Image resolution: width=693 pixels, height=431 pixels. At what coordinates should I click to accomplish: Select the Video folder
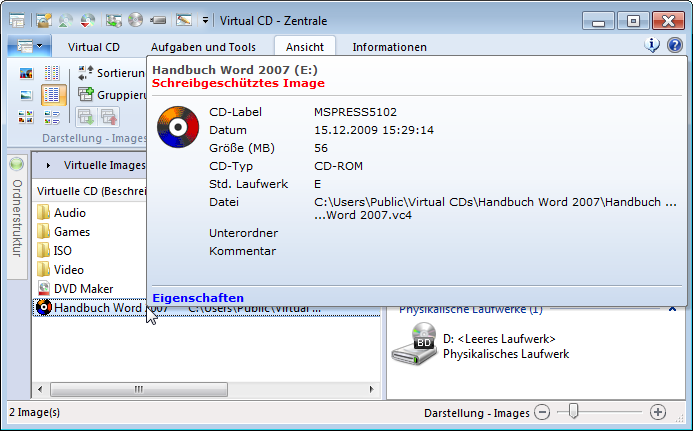click(60, 270)
